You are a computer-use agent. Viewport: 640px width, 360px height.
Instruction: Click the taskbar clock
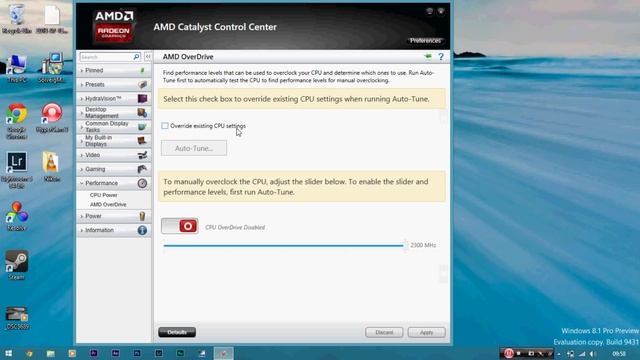coord(619,353)
